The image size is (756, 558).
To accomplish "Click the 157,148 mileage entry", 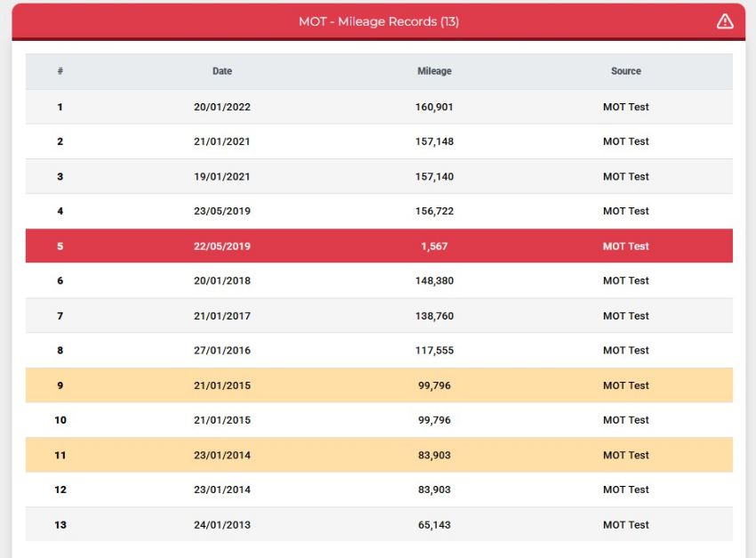I will (434, 142).
